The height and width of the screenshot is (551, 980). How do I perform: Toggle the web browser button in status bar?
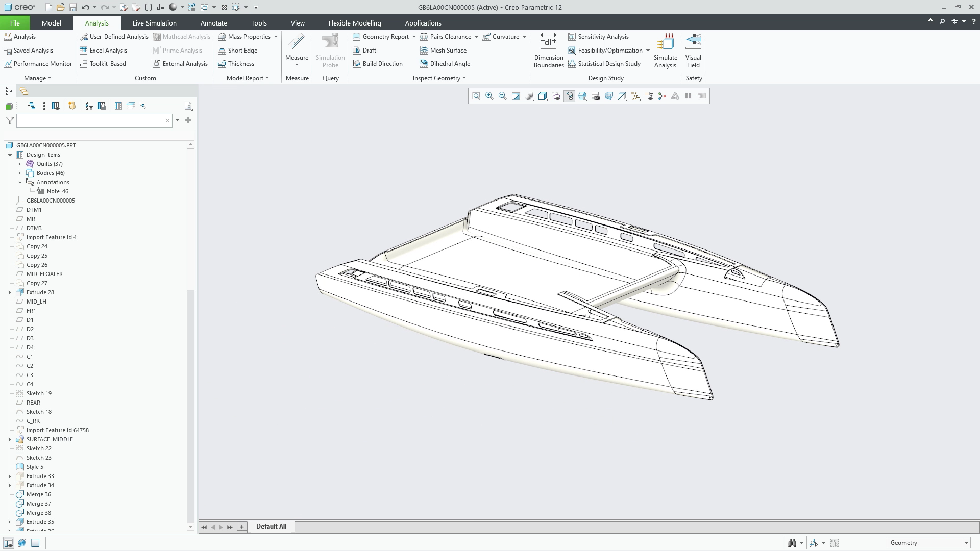22,543
